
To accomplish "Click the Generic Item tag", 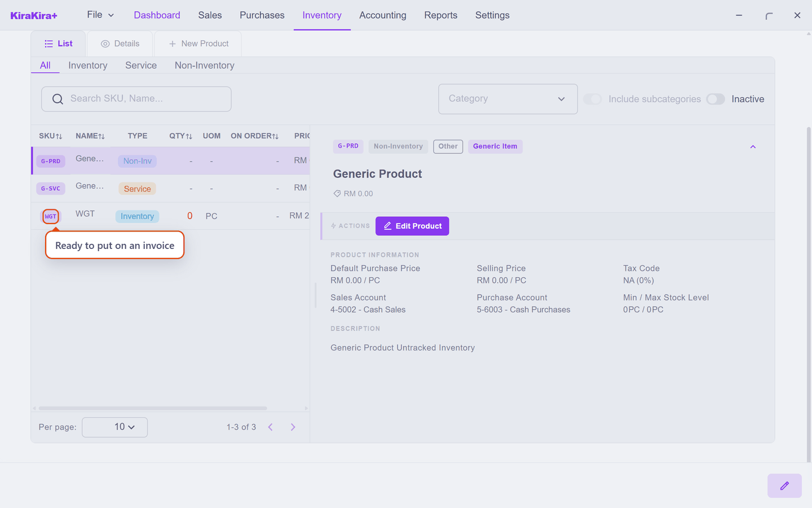I will coord(495,147).
